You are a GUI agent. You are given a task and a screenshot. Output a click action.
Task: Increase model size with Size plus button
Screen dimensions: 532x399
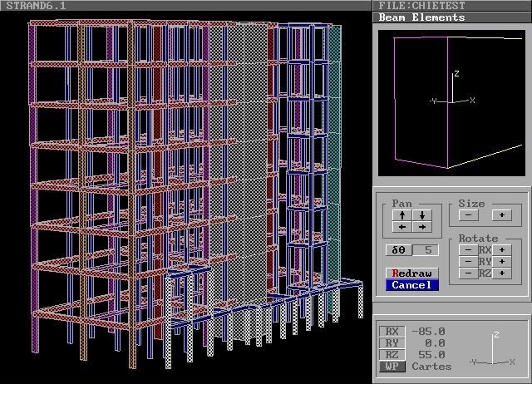(x=502, y=215)
